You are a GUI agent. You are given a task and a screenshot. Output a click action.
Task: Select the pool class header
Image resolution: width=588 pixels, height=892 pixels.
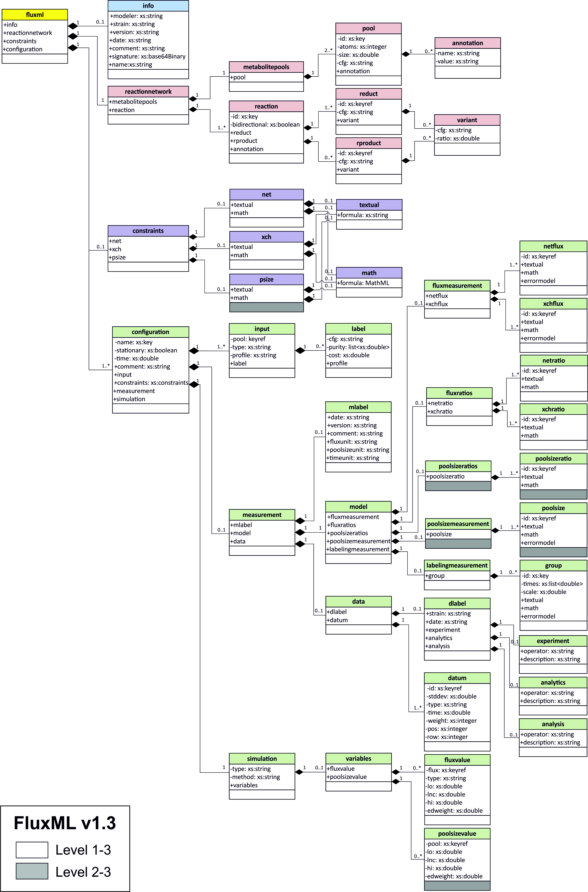tap(368, 28)
